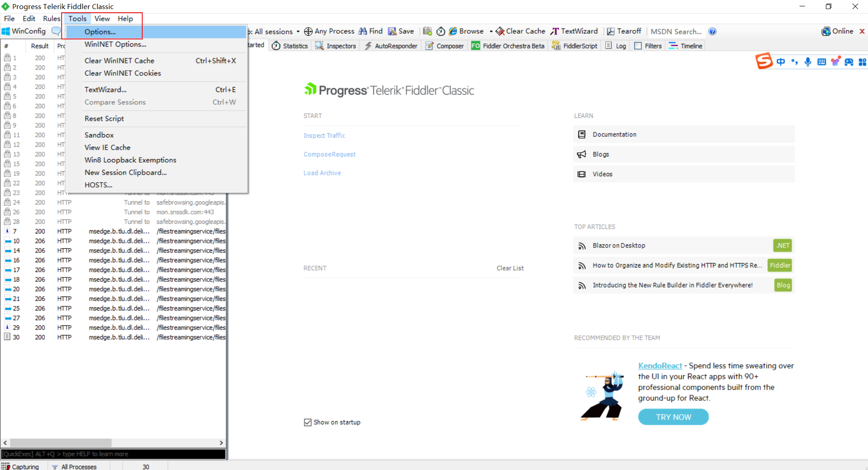Click the Tearoff toolbar icon

pos(611,31)
